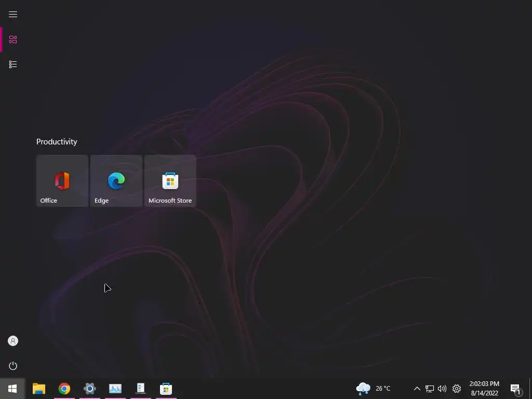Click the Windows Start button
The image size is (532, 399).
pyautogui.click(x=12, y=389)
